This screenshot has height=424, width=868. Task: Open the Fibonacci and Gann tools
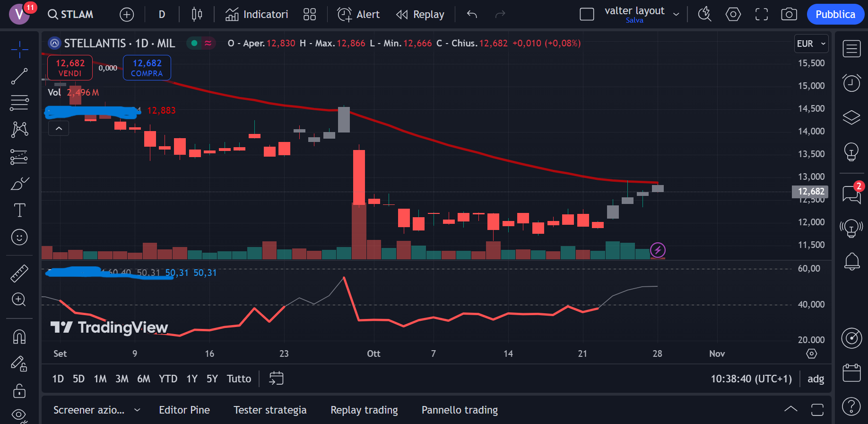pos(19,103)
